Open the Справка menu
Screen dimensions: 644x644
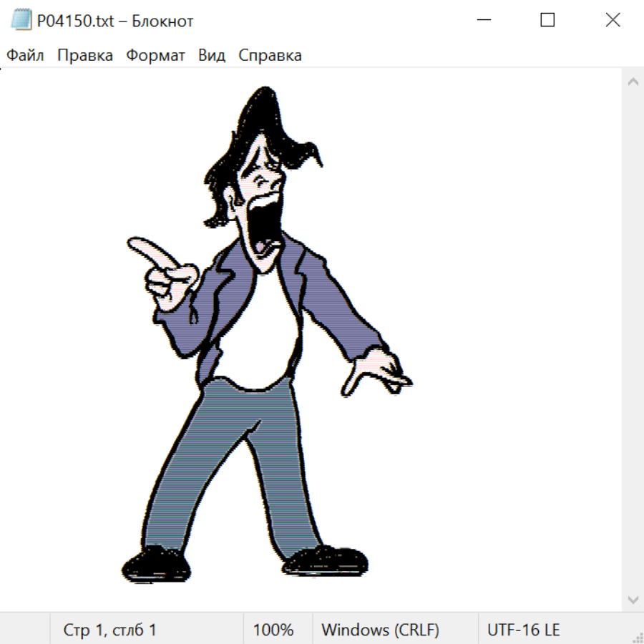click(x=270, y=56)
